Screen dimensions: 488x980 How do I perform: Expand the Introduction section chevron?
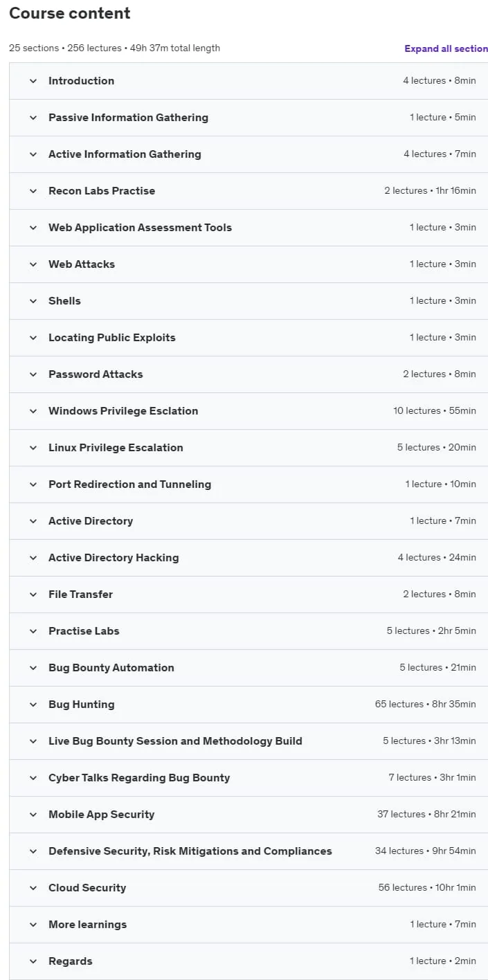(33, 81)
